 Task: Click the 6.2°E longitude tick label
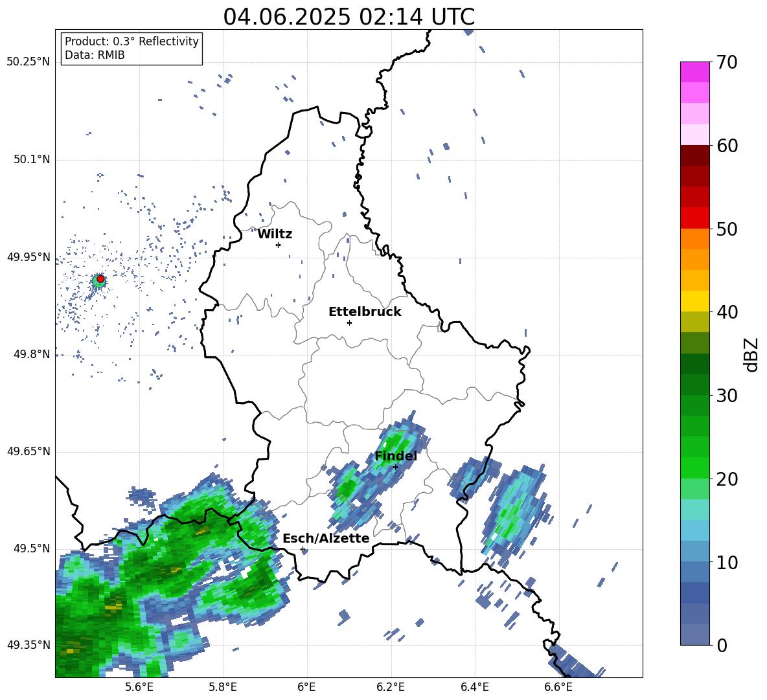coord(391,687)
